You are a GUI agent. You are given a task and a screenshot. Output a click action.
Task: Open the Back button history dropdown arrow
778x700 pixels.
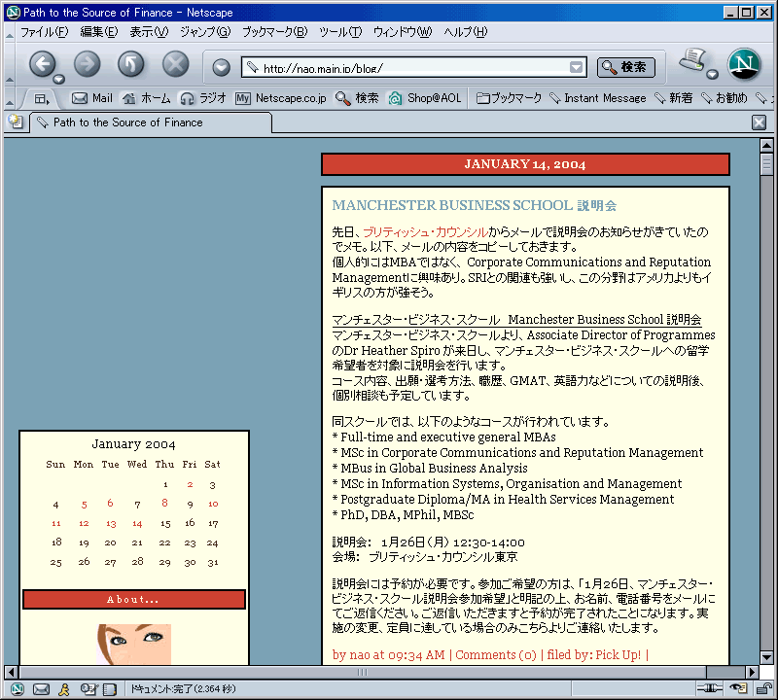tap(59, 79)
